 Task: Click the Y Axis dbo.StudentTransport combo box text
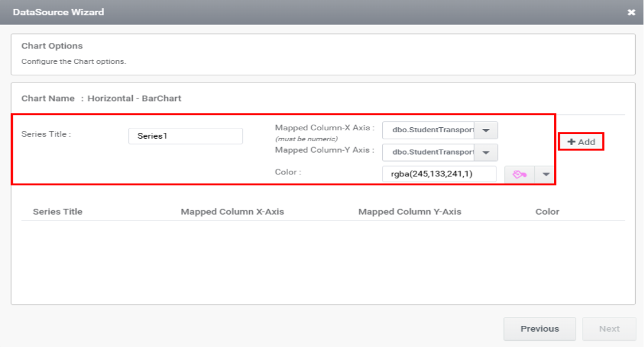click(x=429, y=152)
